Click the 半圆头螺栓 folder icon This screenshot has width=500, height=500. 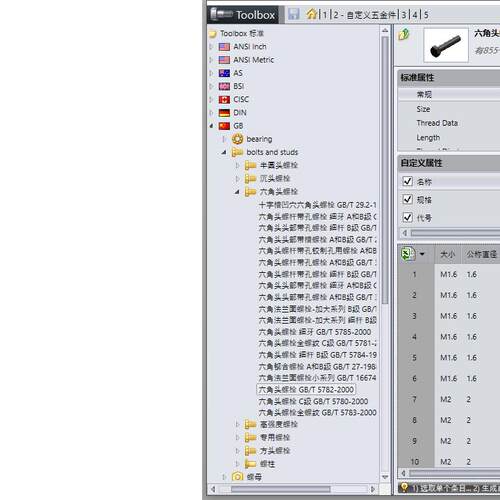tap(250, 165)
